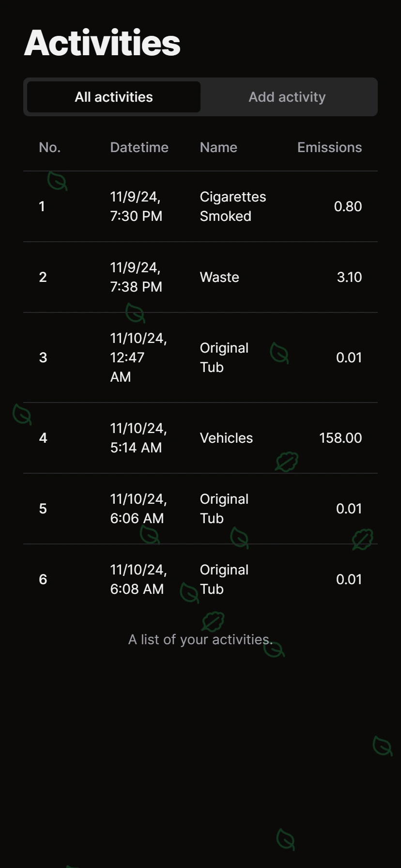This screenshot has height=868, width=401.
Task: Switch to the Add activity tab
Action: pyautogui.click(x=287, y=97)
